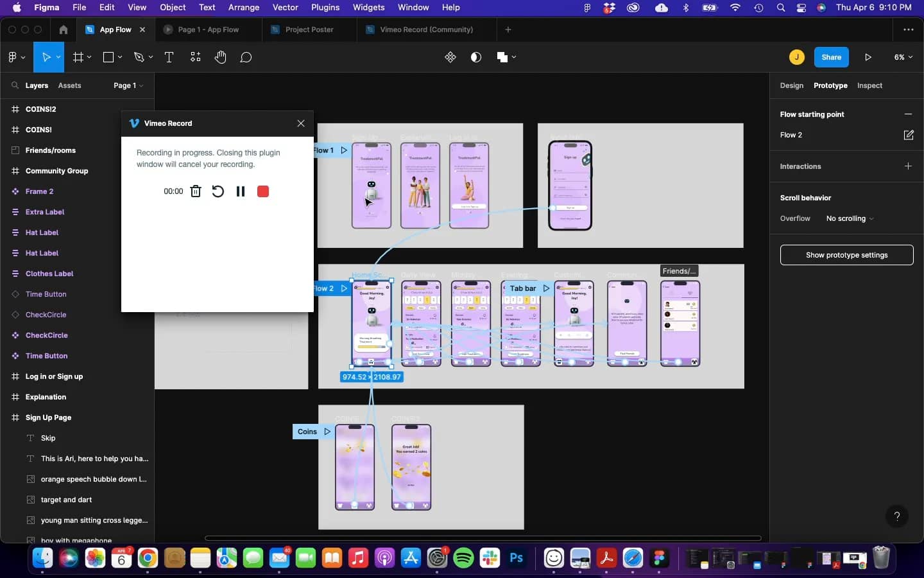Open the Arrange menu
This screenshot has width=924, height=578.
(244, 8)
